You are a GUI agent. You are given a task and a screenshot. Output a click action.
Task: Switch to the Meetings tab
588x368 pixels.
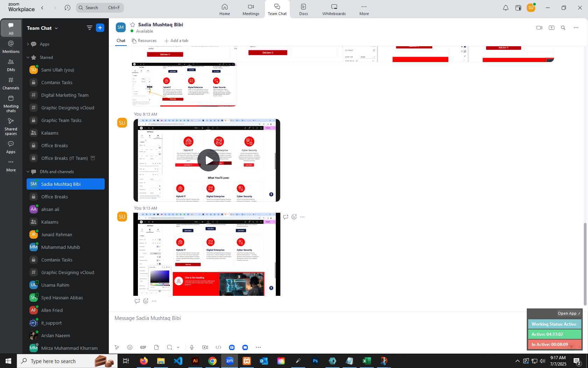(x=251, y=9)
